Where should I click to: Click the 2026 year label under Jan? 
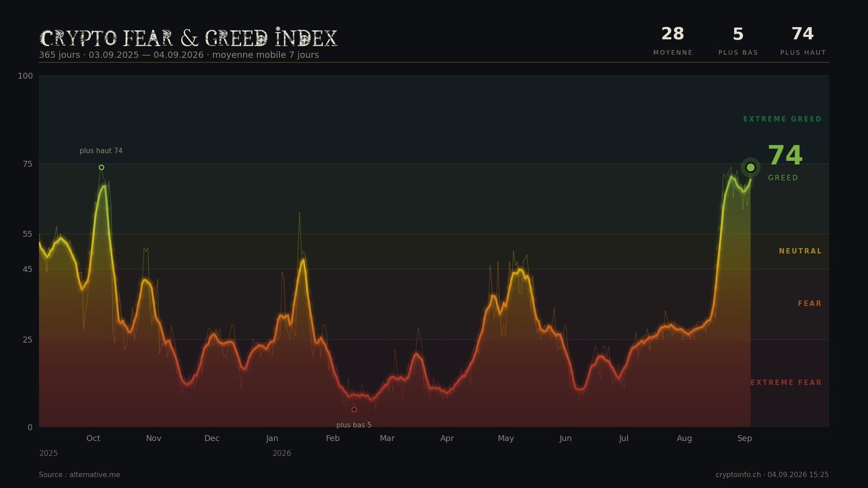tap(282, 453)
